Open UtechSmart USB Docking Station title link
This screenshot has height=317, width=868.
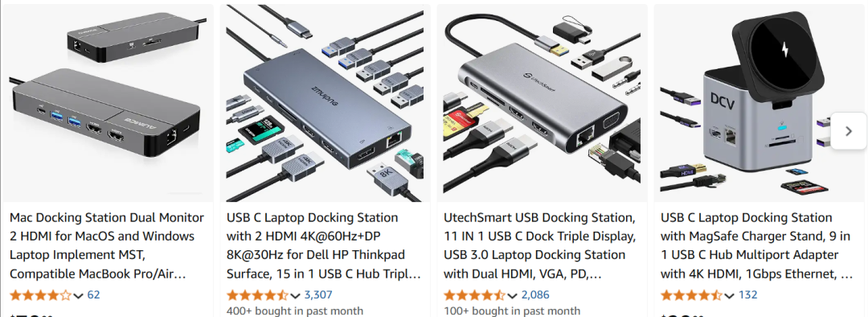point(541,245)
